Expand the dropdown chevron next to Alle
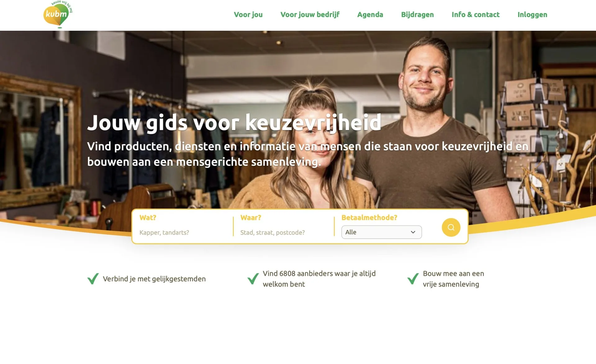This screenshot has width=596, height=364. coord(413,232)
